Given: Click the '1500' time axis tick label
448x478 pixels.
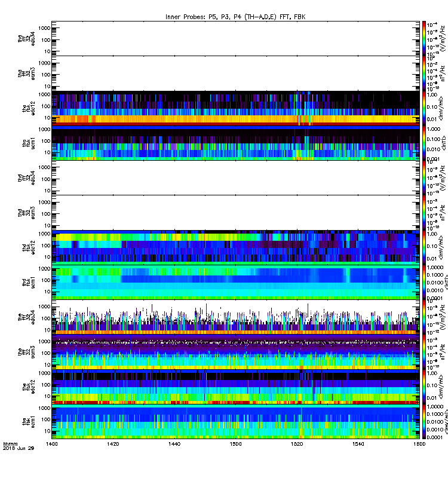Looking at the screenshot, I should click(235, 444).
